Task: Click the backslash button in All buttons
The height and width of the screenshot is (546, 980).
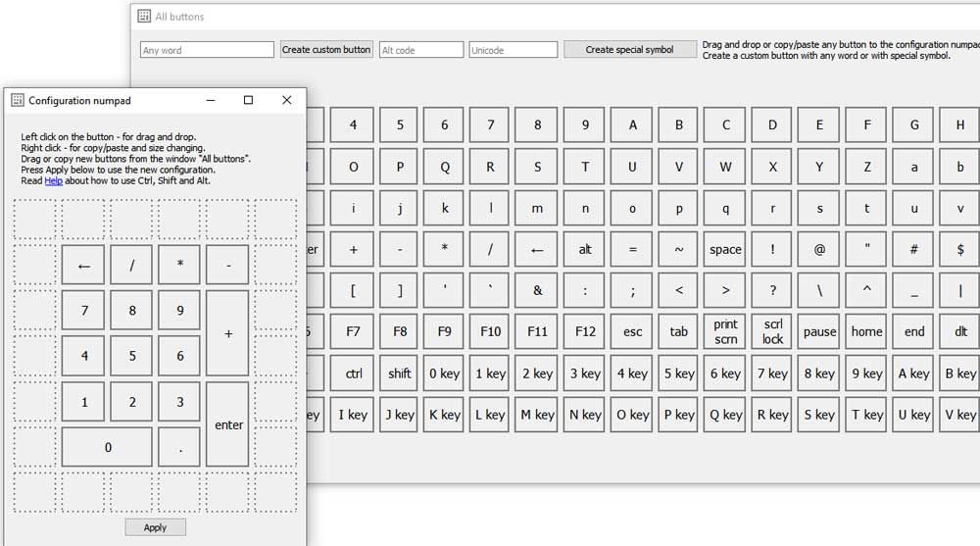Action: click(x=819, y=291)
